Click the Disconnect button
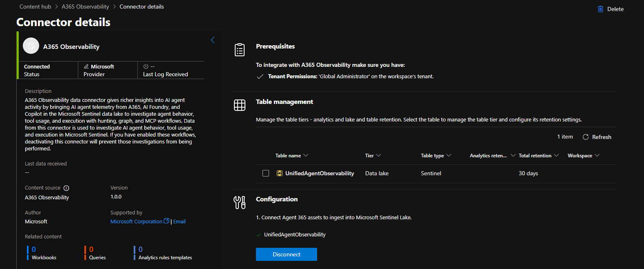Image resolution: width=644 pixels, height=269 pixels. [287, 254]
